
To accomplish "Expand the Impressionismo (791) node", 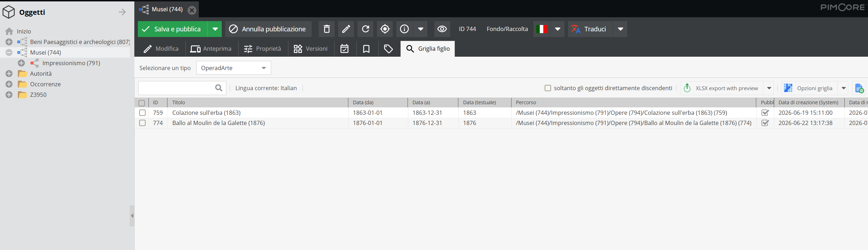I will click(21, 63).
